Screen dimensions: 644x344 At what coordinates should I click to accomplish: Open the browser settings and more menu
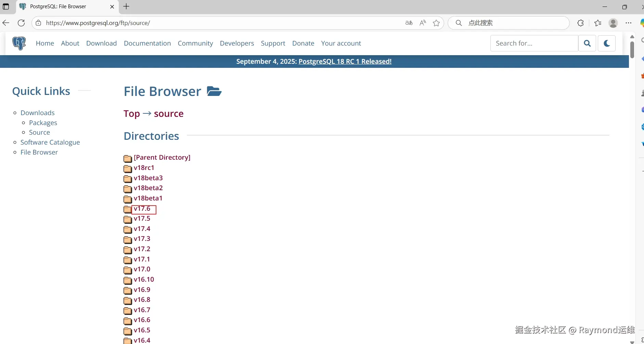[x=629, y=23]
